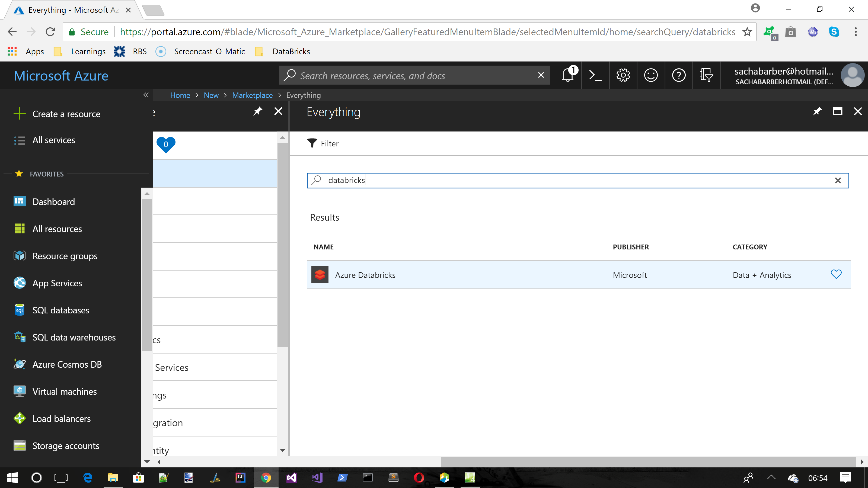Close the Everything blade
Screen dimensions: 868x488
click(858, 111)
